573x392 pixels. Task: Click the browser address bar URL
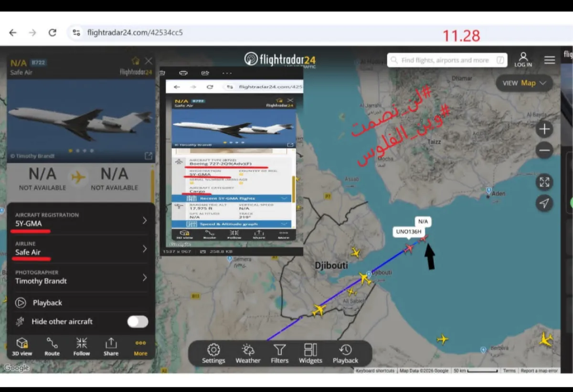point(135,33)
